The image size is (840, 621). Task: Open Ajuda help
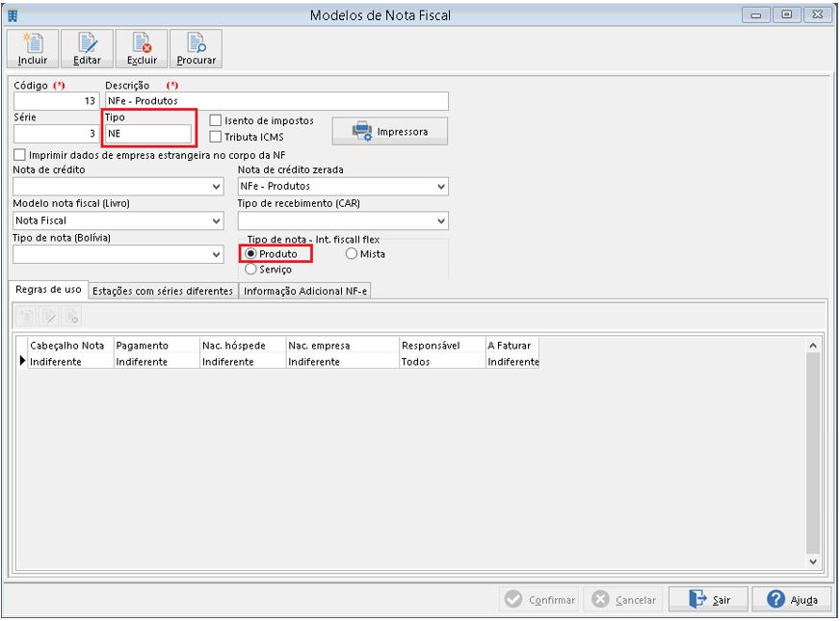[792, 600]
